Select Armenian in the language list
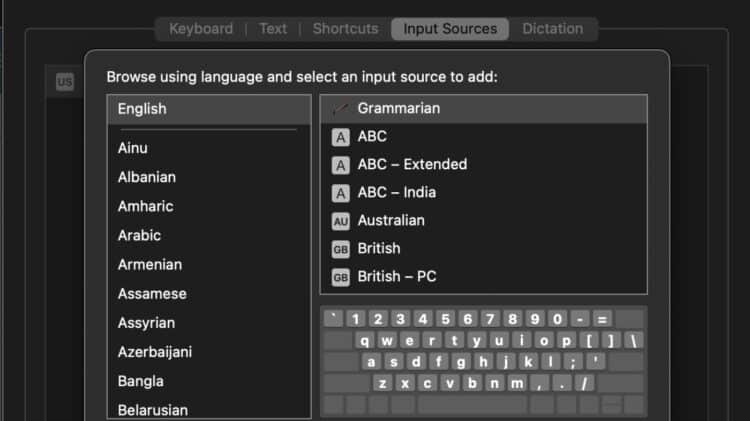The width and height of the screenshot is (750, 421). point(150,265)
